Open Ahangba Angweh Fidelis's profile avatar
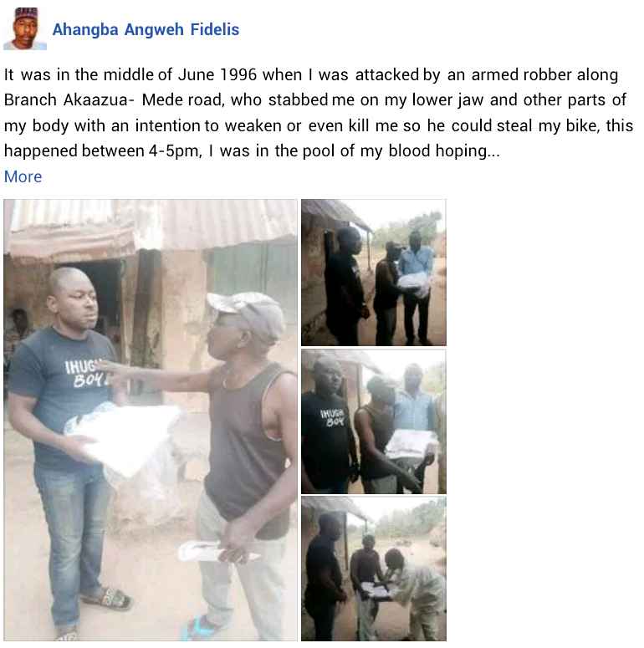This screenshot has width=644, height=648. pyautogui.click(x=25, y=28)
